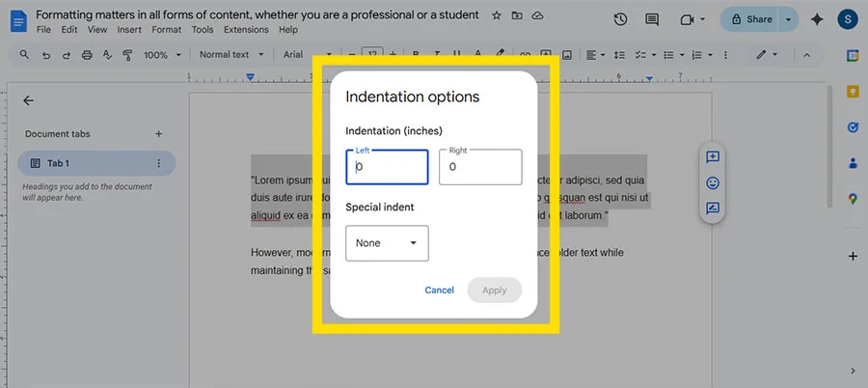Click the Google Docs home icon
The image size is (868, 388).
(18, 21)
